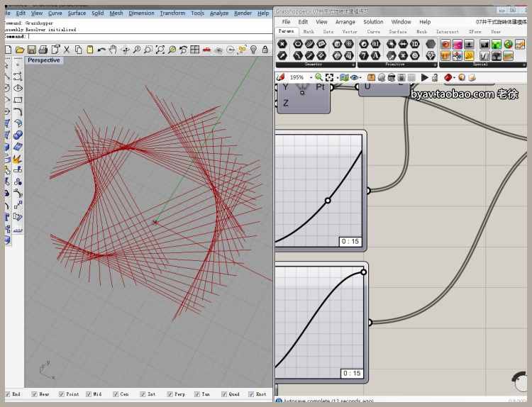This screenshot has width=532, height=407.
Task: Expand the Primitive component panel
Action: point(433,65)
